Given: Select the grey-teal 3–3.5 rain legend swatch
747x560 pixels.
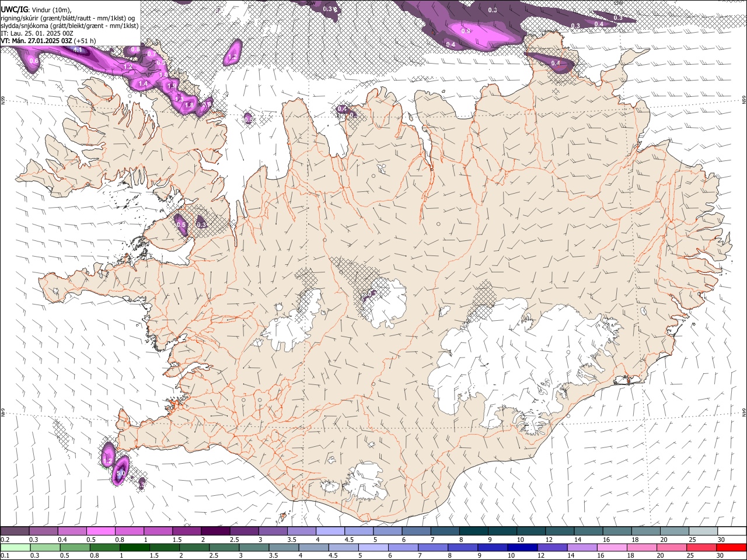Looking at the screenshot, I should pos(254,547).
